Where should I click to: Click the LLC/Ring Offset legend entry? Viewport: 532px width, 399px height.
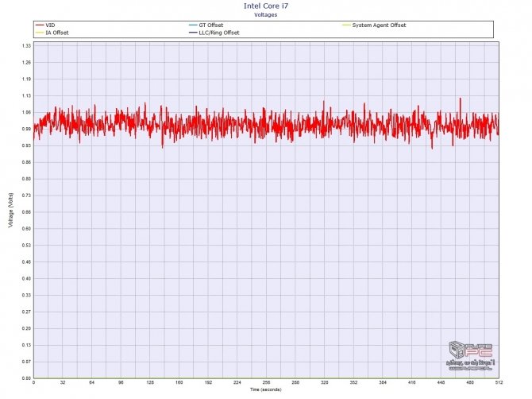[x=214, y=33]
